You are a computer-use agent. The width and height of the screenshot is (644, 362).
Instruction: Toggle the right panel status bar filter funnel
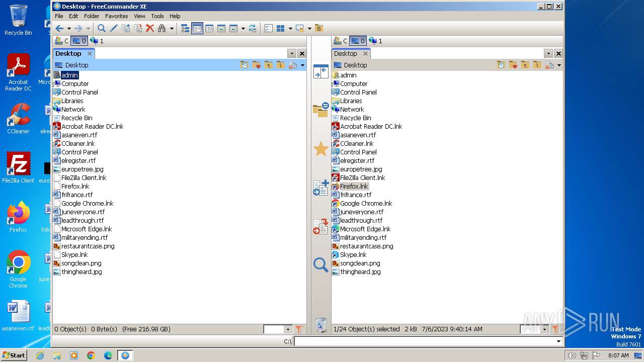pyautogui.click(x=555, y=329)
